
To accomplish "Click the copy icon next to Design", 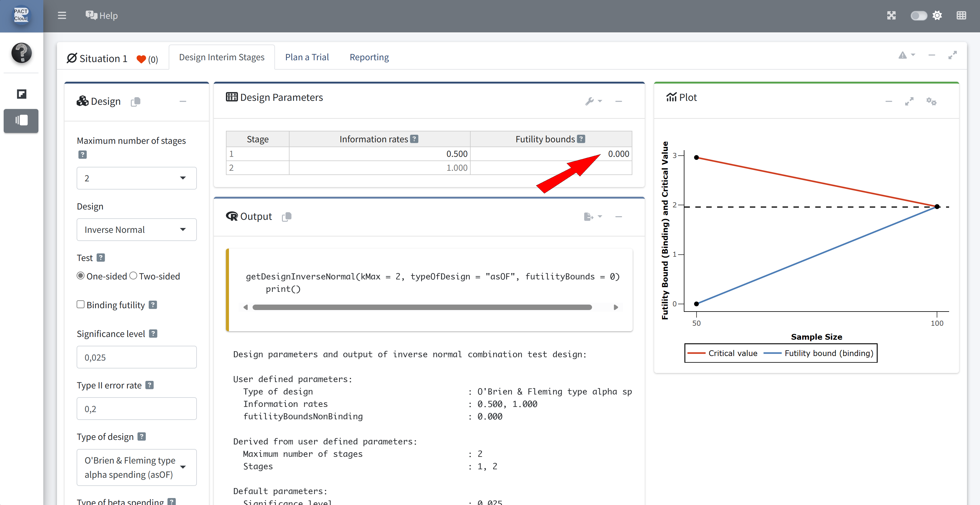I will point(135,101).
